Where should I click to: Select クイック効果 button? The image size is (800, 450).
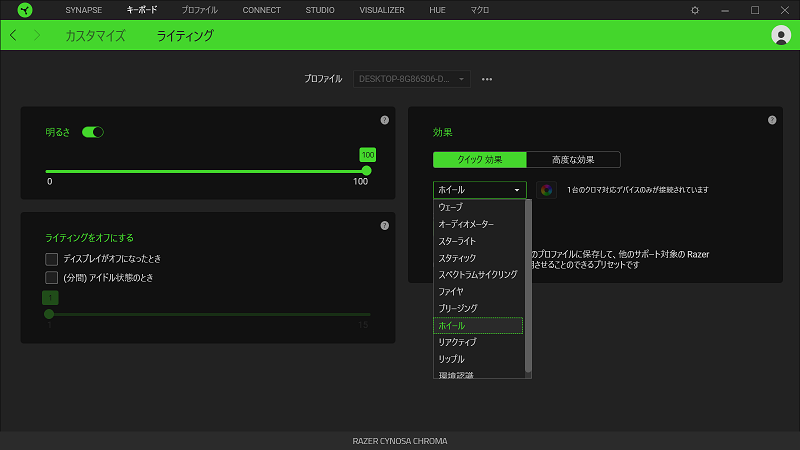480,160
